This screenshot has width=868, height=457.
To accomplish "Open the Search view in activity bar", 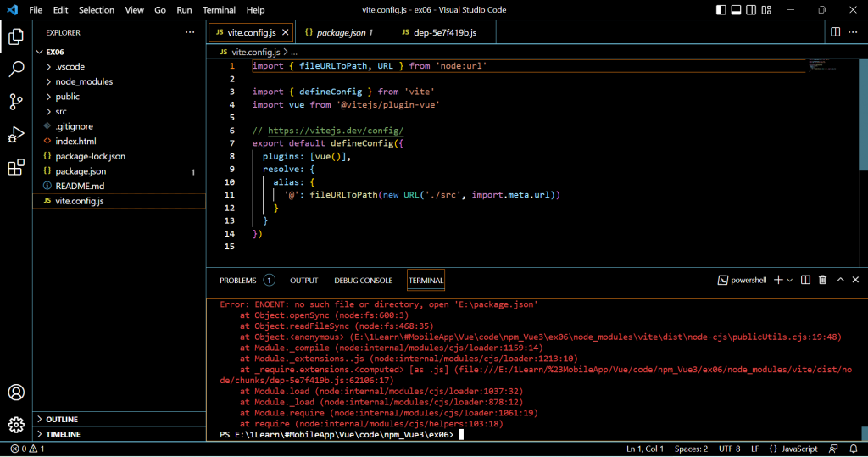I will 16,70.
